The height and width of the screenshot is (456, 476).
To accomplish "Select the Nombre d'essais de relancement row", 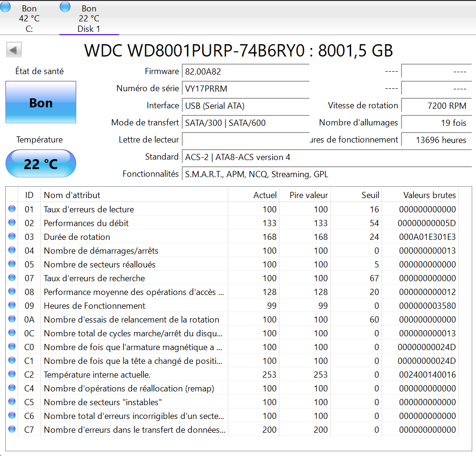I will (232, 319).
